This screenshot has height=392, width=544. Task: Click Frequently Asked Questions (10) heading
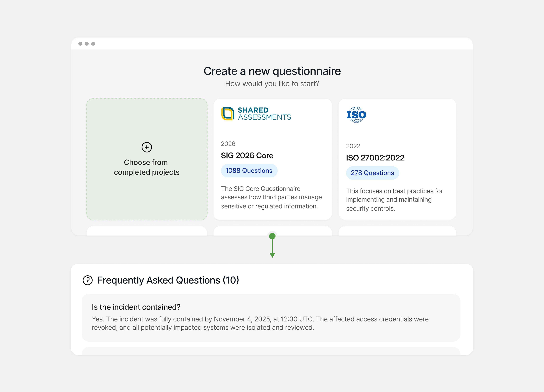[168, 280]
